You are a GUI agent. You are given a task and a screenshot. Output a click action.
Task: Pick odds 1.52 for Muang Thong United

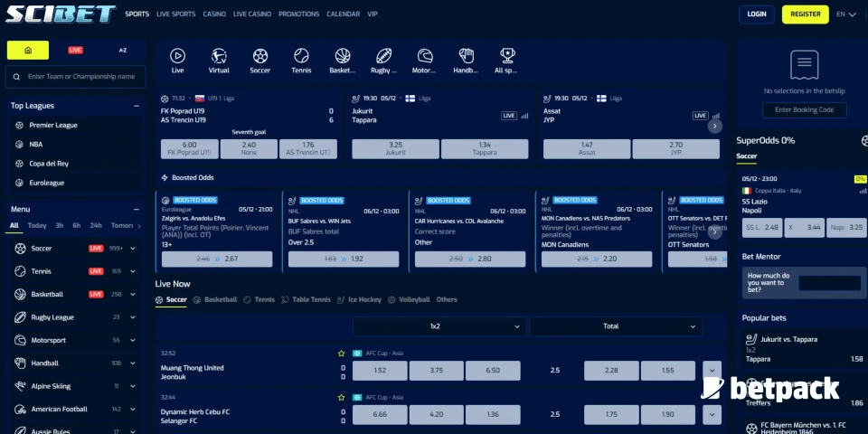380,371
